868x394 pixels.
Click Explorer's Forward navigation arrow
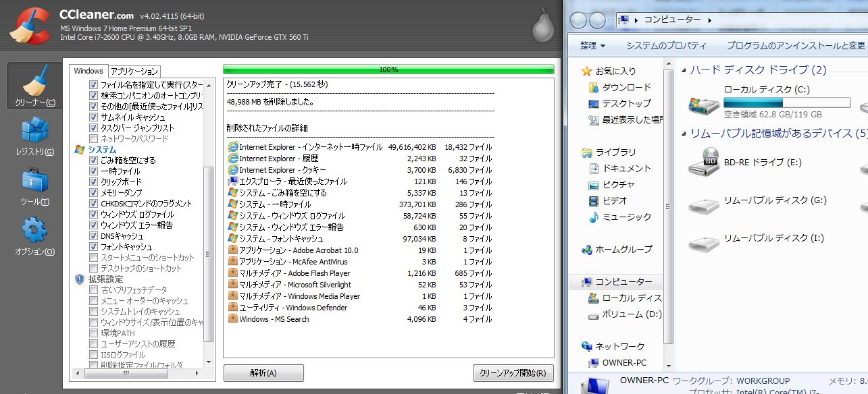[x=598, y=20]
